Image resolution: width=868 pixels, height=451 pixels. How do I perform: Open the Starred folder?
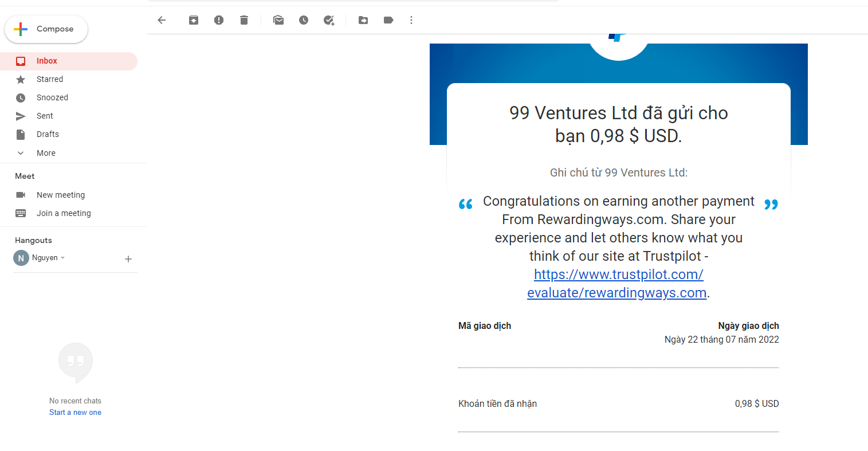tap(69, 80)
